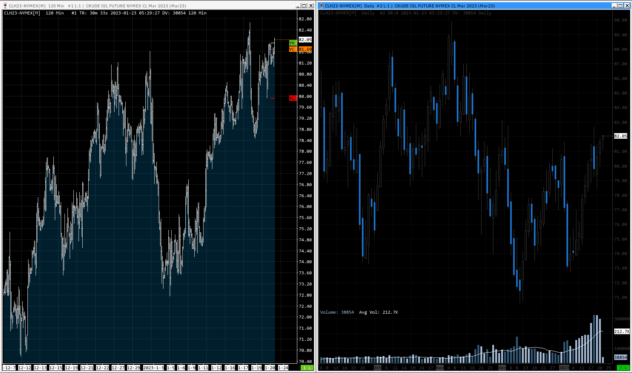632x373 pixels.
Task: Click the 82.05 last price label, left chart
Action: point(305,40)
